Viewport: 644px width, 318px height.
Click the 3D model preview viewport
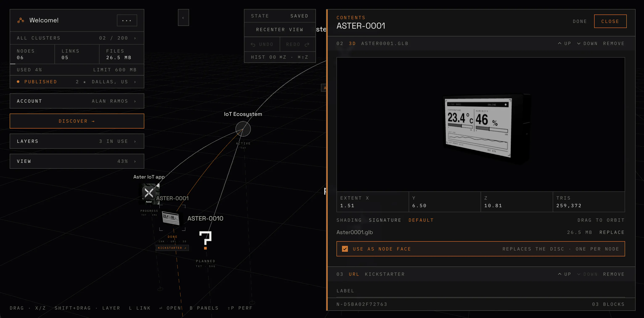tap(481, 125)
